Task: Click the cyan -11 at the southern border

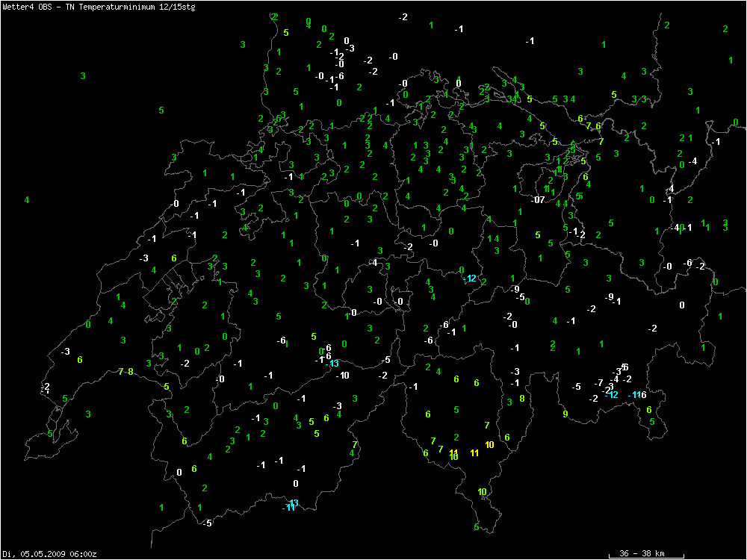Action: coord(289,508)
